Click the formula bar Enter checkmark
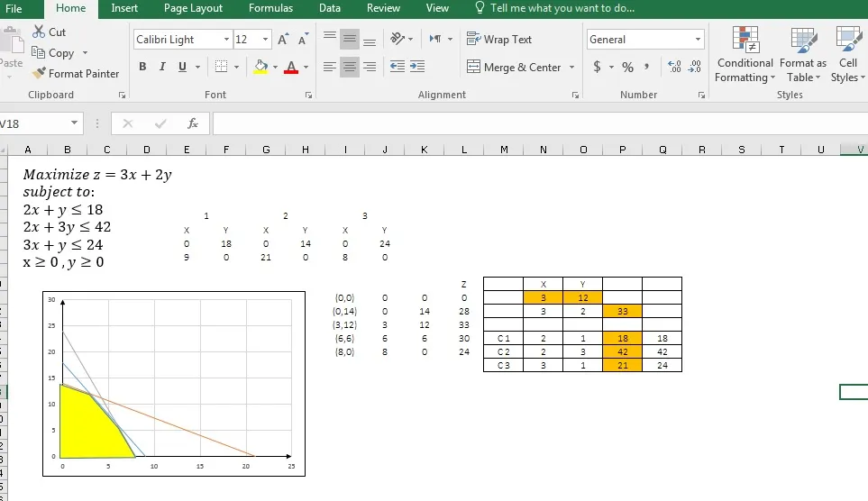868x501 pixels. click(x=160, y=123)
